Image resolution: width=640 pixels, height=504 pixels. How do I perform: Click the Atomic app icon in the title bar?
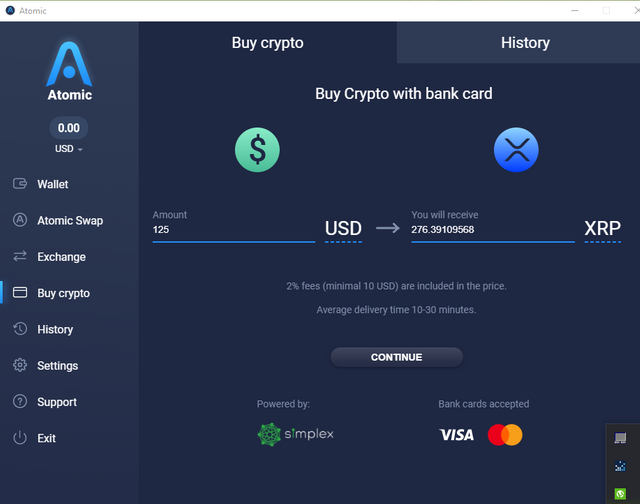pos(10,11)
